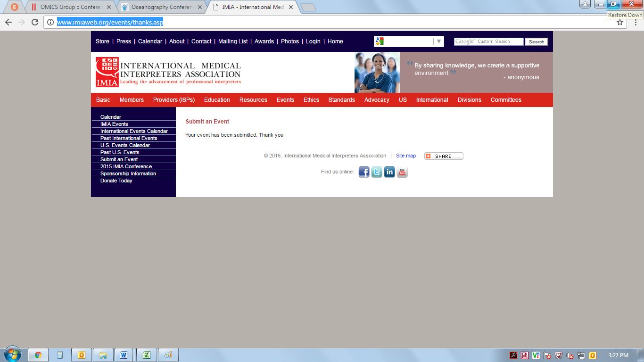Click the Login link in top bar

point(313,41)
